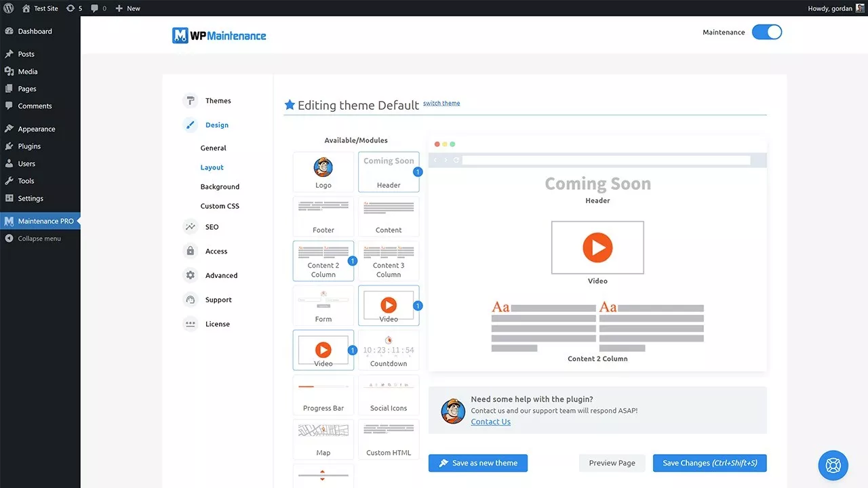Collapse the WordPress admin menu
The width and height of the screenshot is (868, 488).
point(39,239)
